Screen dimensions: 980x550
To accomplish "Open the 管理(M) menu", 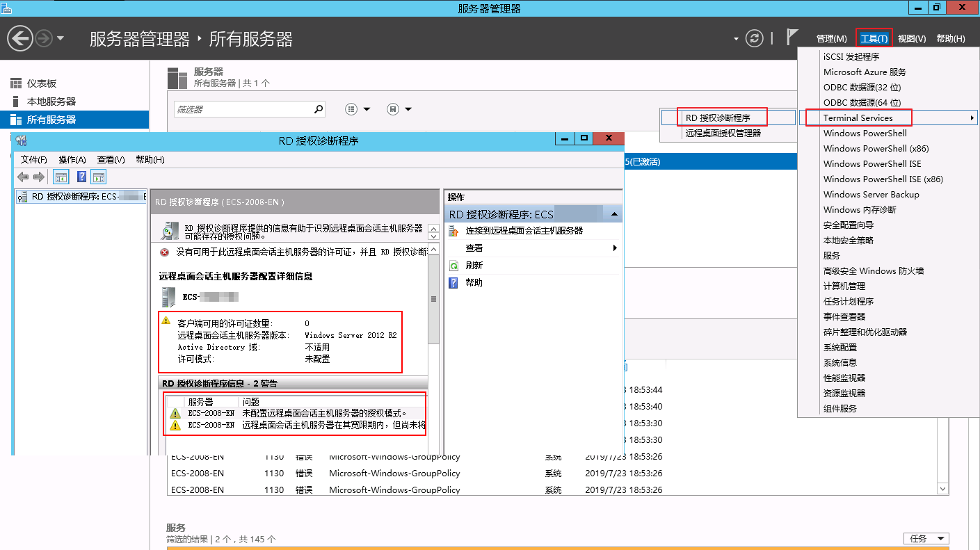I will click(832, 39).
